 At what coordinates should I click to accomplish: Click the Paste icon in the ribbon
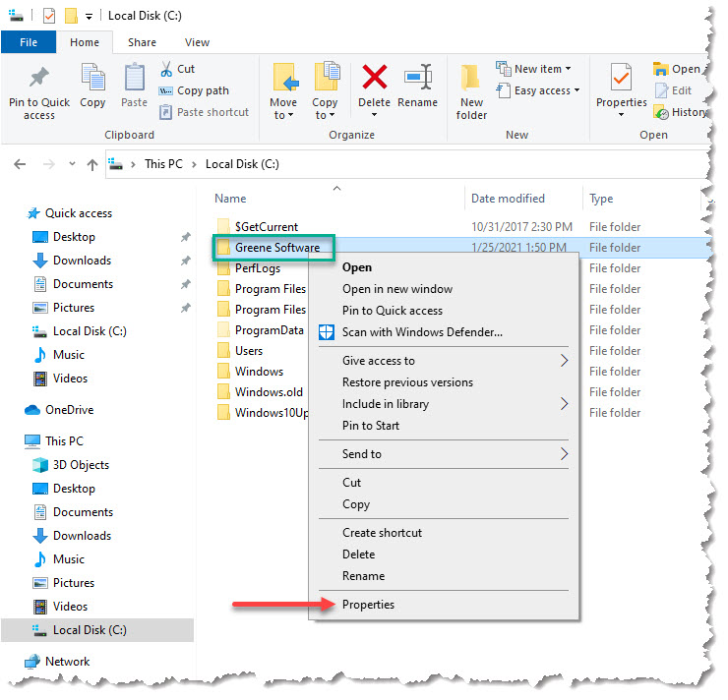[x=135, y=80]
